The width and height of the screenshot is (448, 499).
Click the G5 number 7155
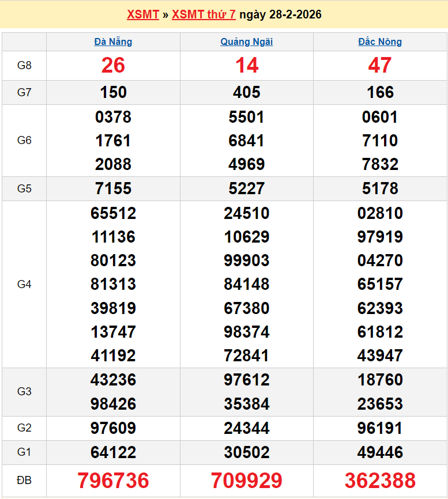point(113,188)
